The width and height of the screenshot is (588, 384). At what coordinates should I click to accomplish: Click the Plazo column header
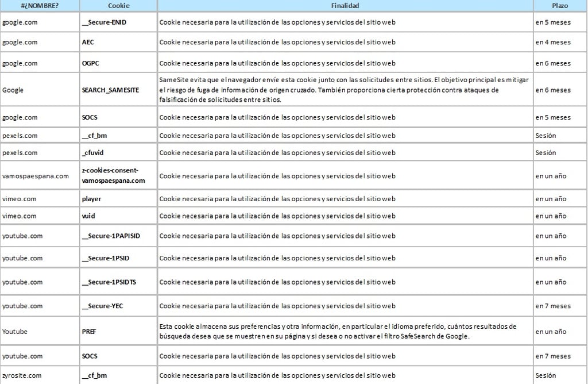click(x=560, y=6)
